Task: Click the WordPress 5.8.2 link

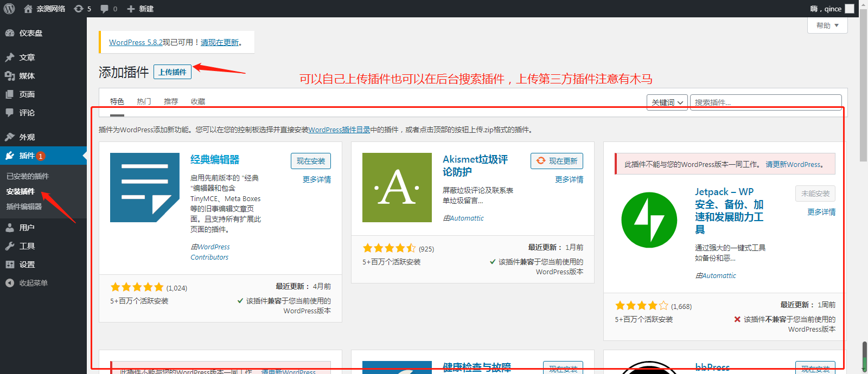Action: click(x=136, y=42)
